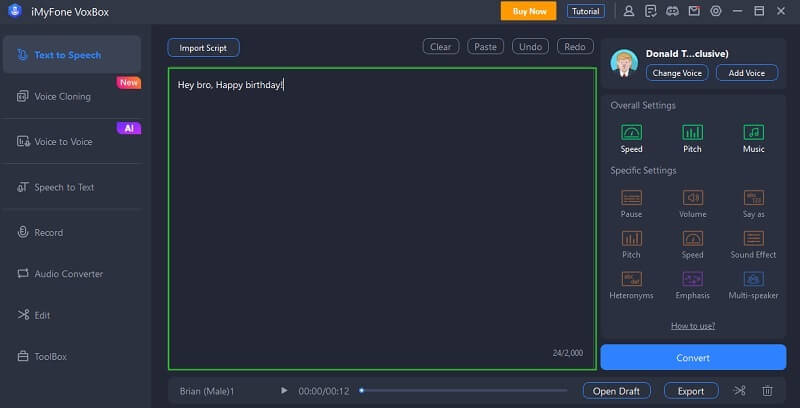Open the ToolBox section
The height and width of the screenshot is (408, 800).
click(72, 356)
